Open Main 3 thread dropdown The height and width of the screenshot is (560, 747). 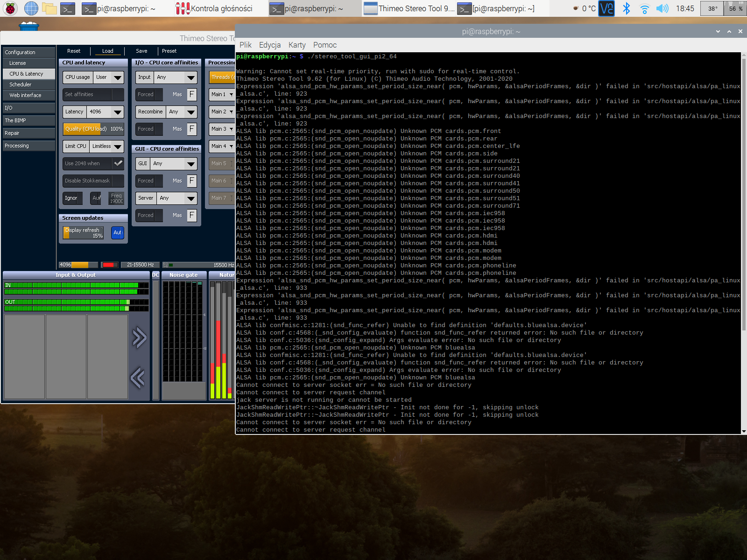222,129
